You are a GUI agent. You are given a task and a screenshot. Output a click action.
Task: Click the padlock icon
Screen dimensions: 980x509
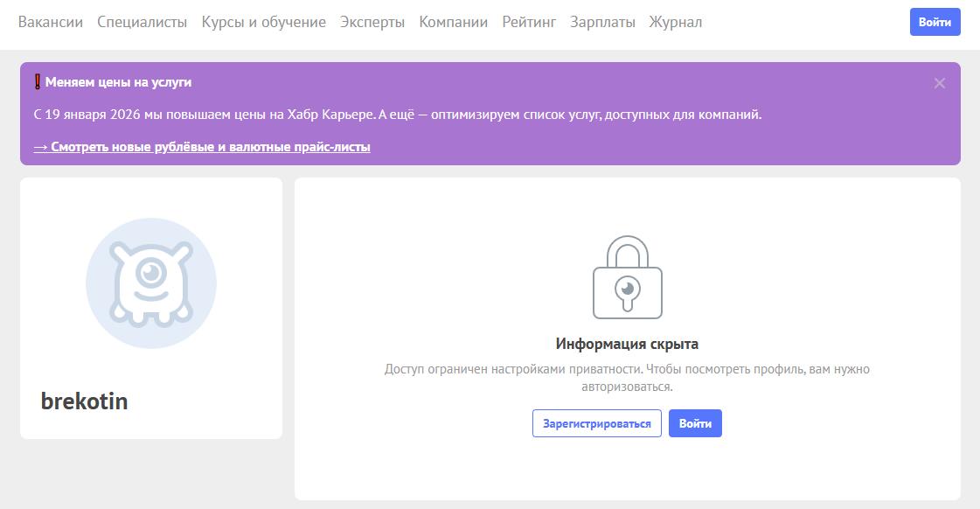[627, 277]
